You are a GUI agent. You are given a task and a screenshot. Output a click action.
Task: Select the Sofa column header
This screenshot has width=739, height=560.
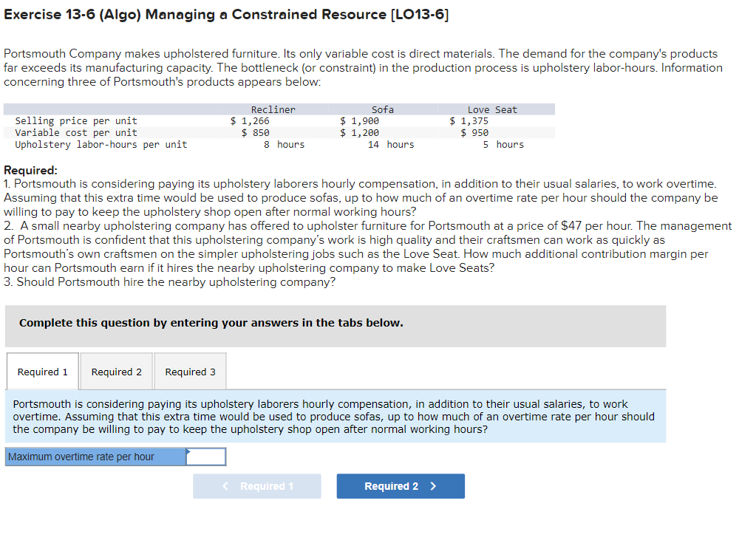(382, 109)
